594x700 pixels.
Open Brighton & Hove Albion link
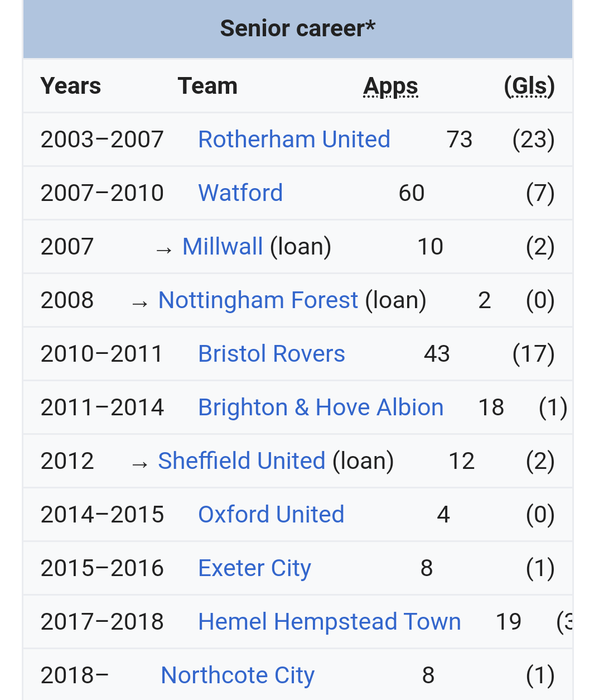point(321,407)
